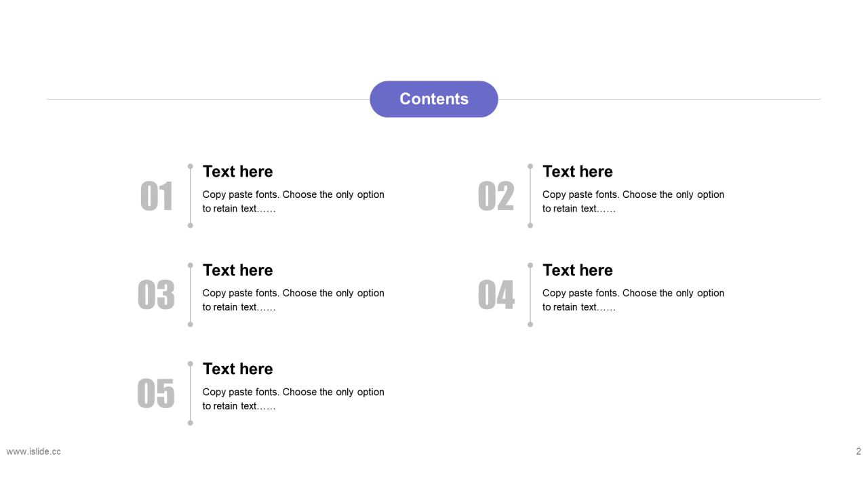
Task: Select the description paragraph under item 05
Action: (294, 399)
